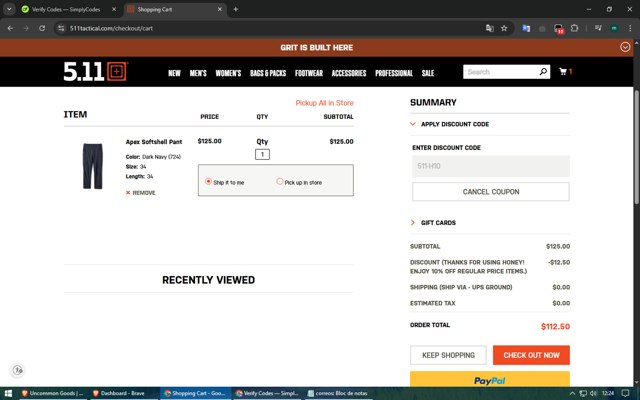Click the discount amount -$12.50
The image size is (640, 400).
559,262
